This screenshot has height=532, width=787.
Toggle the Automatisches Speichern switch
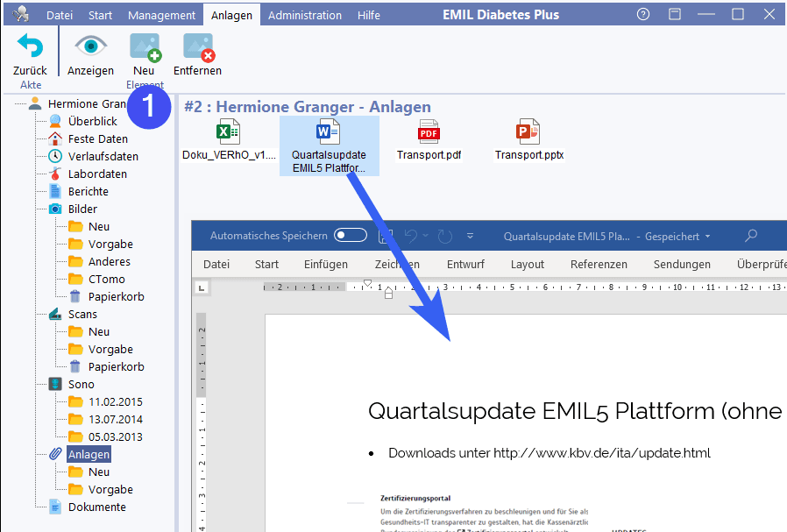[x=351, y=236]
